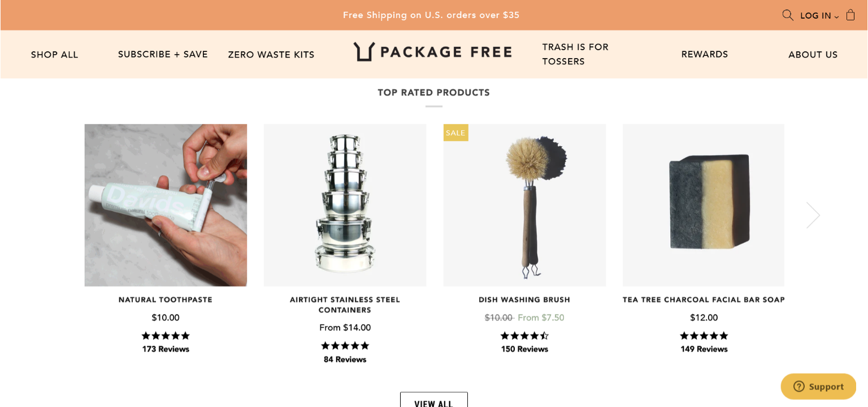
Task: Select the Airtight Stainless Steel Containers image
Action: (345, 205)
